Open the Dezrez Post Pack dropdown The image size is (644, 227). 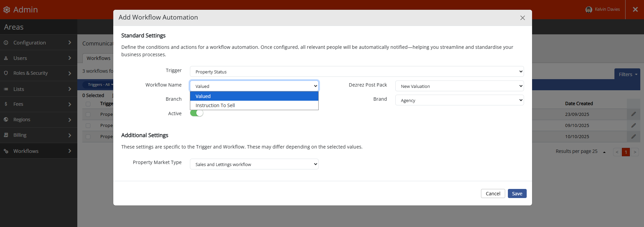459,86
